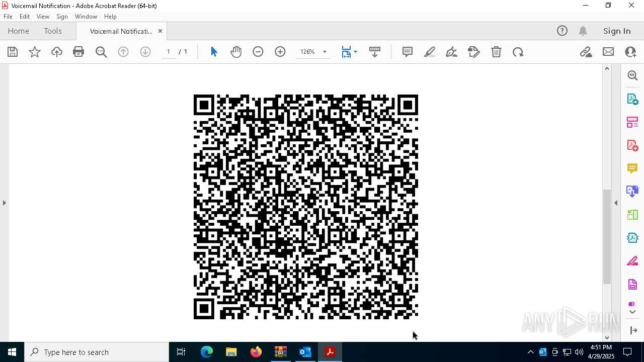Click the scrollbar down arrow
Viewport: 644px width, 362px height.
[x=607, y=337]
